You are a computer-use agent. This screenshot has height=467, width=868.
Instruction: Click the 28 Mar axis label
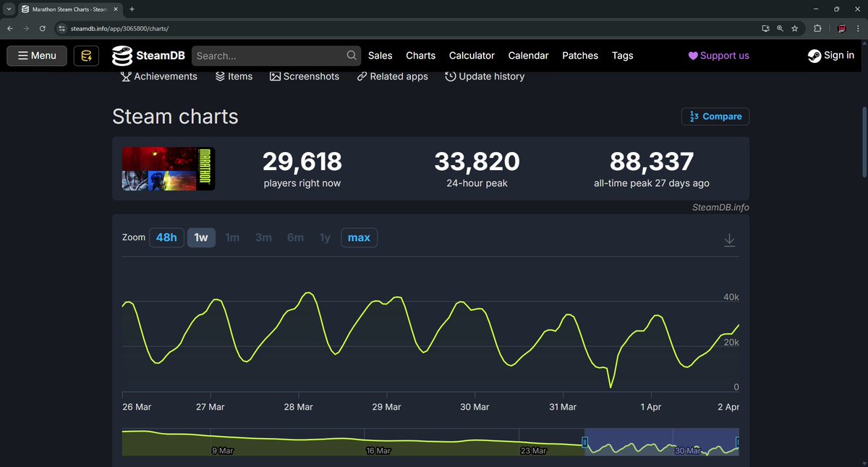298,407
